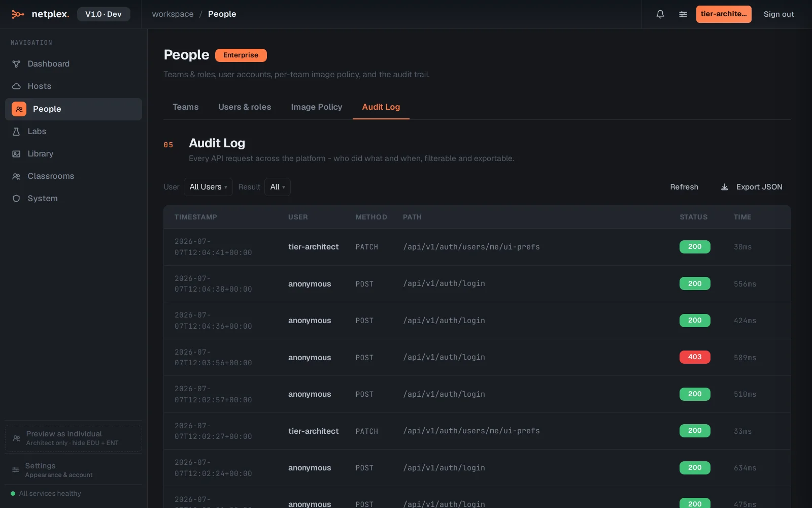Switch to the Teams tab
The image size is (812, 508).
186,107
